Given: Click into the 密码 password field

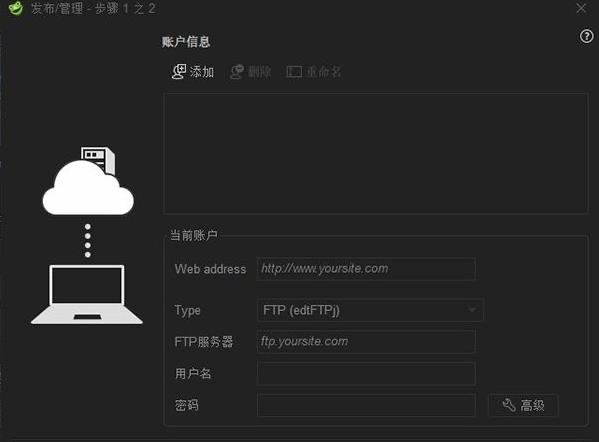Looking at the screenshot, I should coord(366,405).
